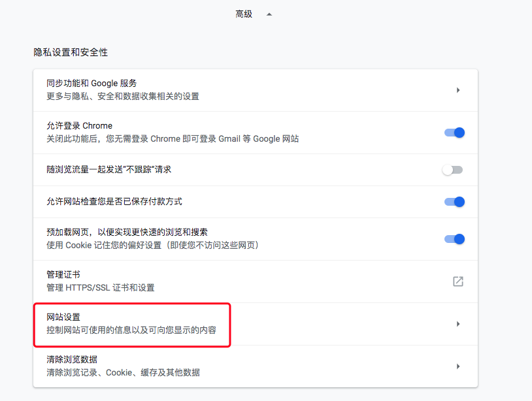The height and width of the screenshot is (401, 532).
Task: Select the 允许登录 Chrome title text
Action: tap(79, 126)
